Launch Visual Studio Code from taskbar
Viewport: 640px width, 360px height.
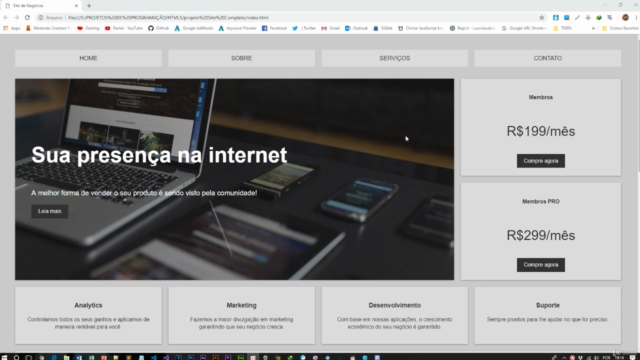click(154, 357)
